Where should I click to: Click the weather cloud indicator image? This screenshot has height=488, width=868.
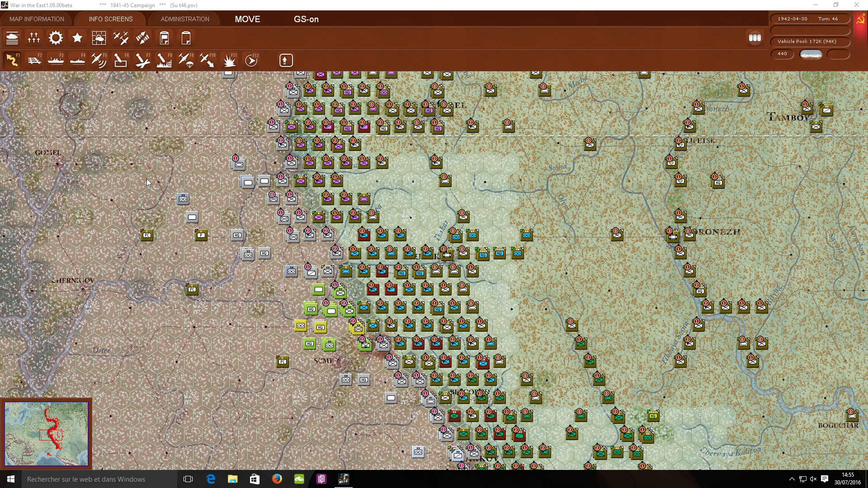point(811,54)
